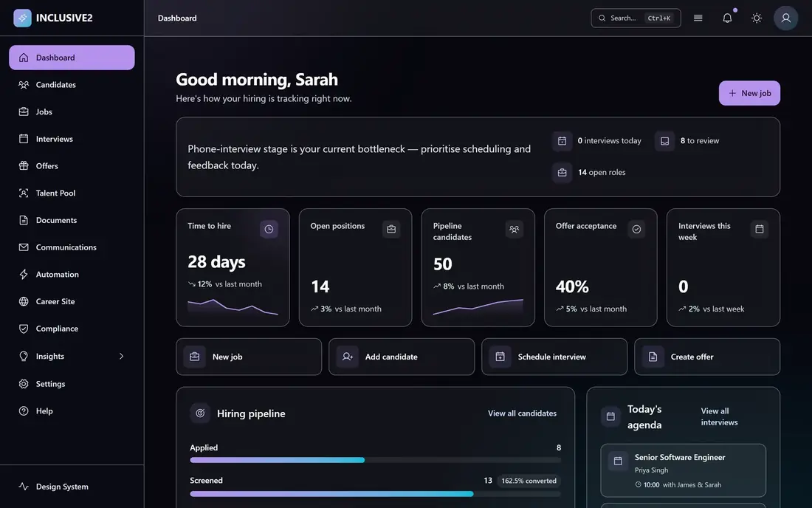Open Candidates in sidebar
This screenshot has width=812, height=508.
[72, 84]
